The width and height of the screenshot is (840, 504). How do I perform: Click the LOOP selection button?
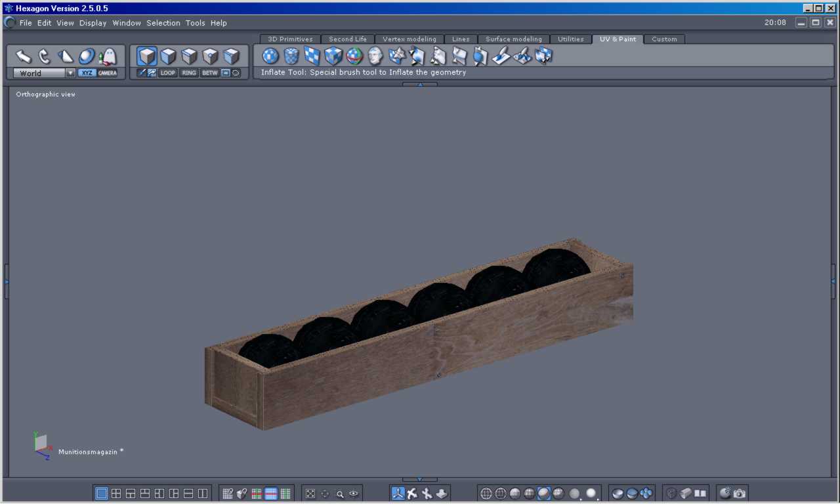tap(168, 73)
